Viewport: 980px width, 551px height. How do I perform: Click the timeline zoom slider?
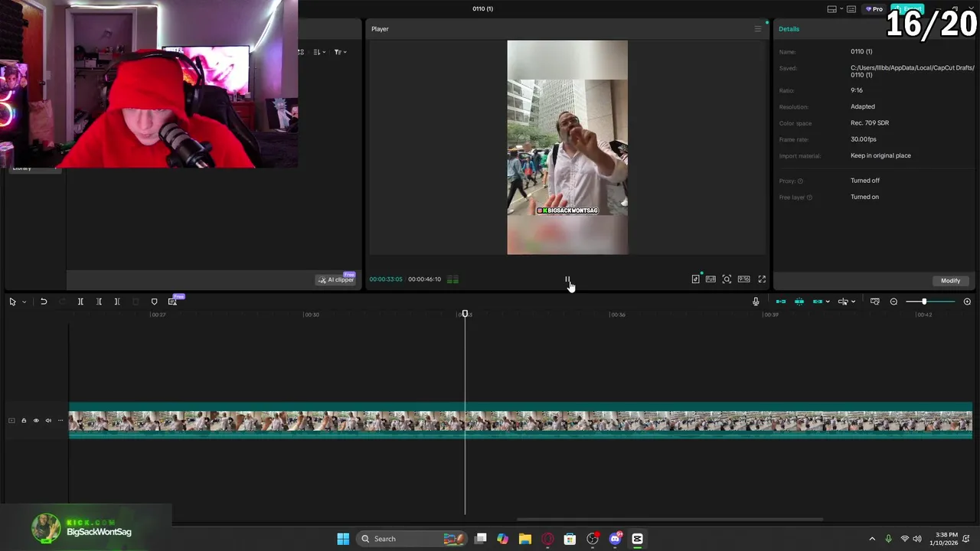(930, 302)
